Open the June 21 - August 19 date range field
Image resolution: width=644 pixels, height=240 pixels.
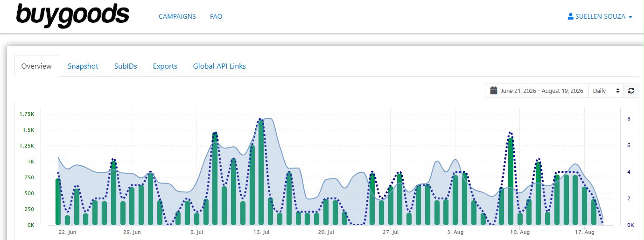point(537,91)
